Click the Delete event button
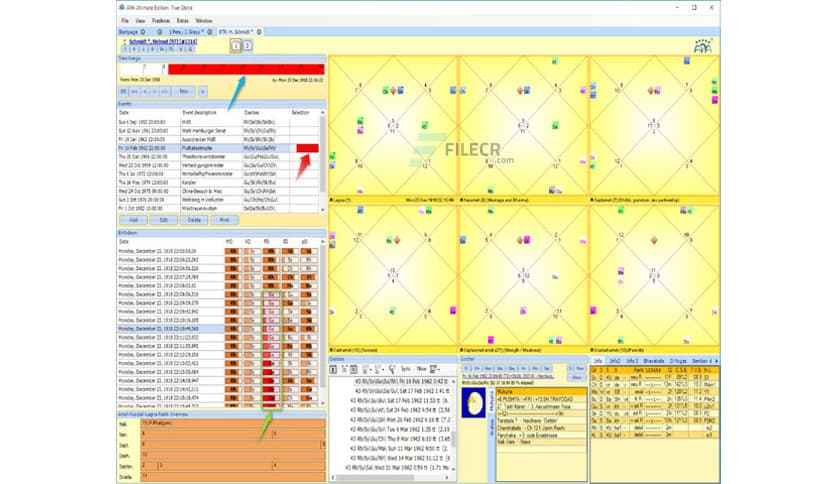 click(x=194, y=220)
